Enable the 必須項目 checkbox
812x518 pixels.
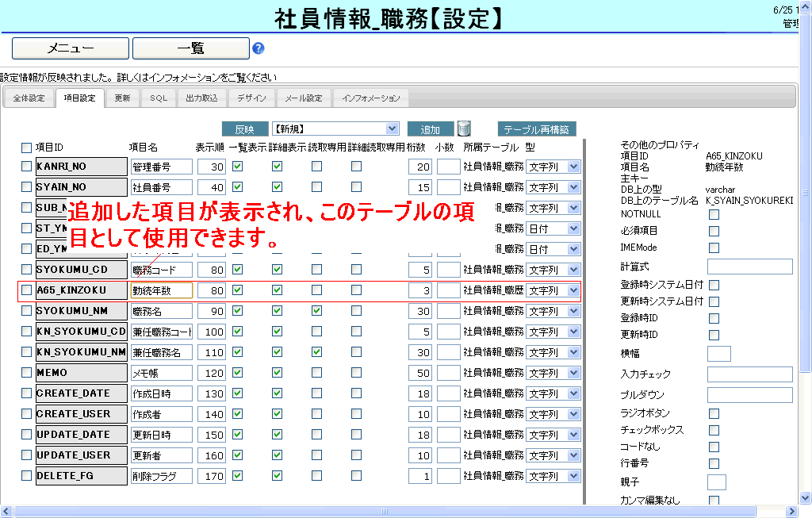tap(714, 231)
